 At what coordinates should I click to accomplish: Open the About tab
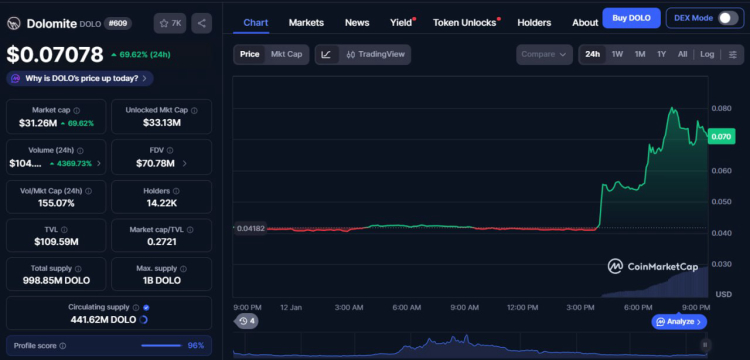(585, 22)
